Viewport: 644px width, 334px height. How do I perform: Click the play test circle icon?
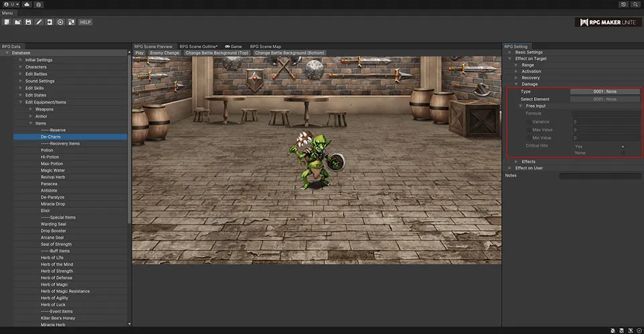pyautogui.click(x=60, y=22)
